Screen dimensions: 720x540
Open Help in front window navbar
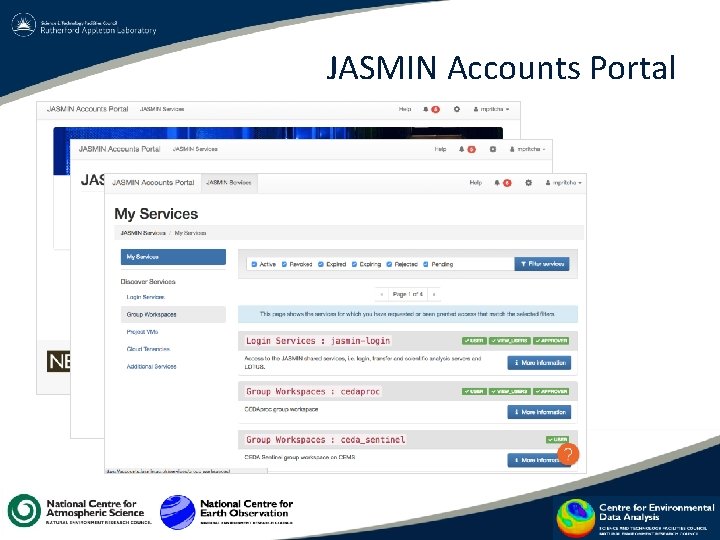pyautogui.click(x=475, y=183)
